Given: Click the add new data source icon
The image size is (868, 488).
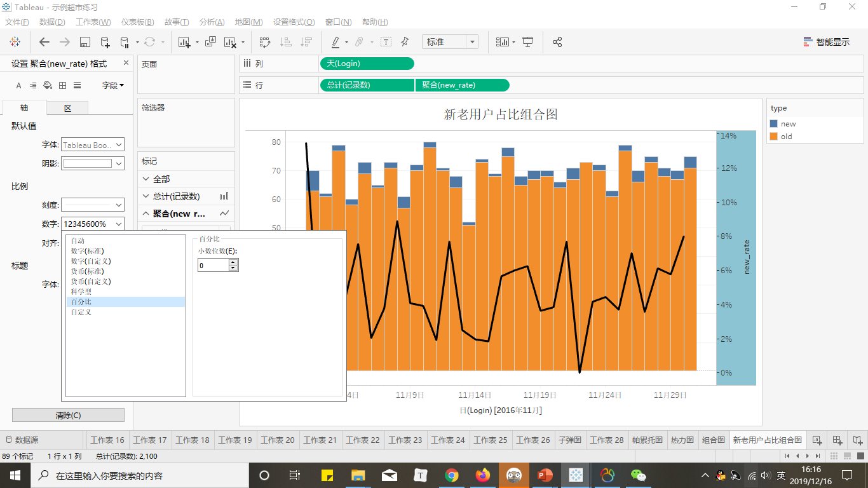Looking at the screenshot, I should pos(105,42).
